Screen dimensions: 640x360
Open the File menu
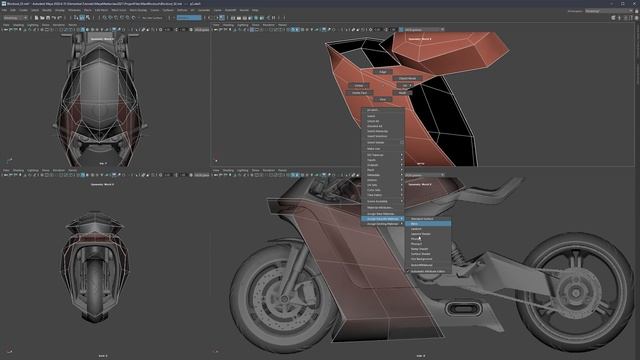point(4,10)
